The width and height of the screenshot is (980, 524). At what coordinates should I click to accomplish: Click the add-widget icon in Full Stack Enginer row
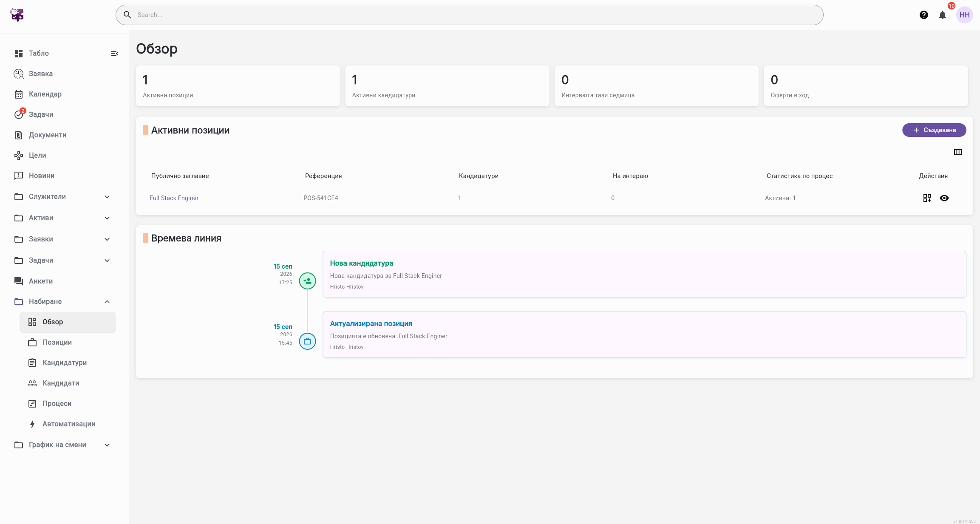point(927,198)
